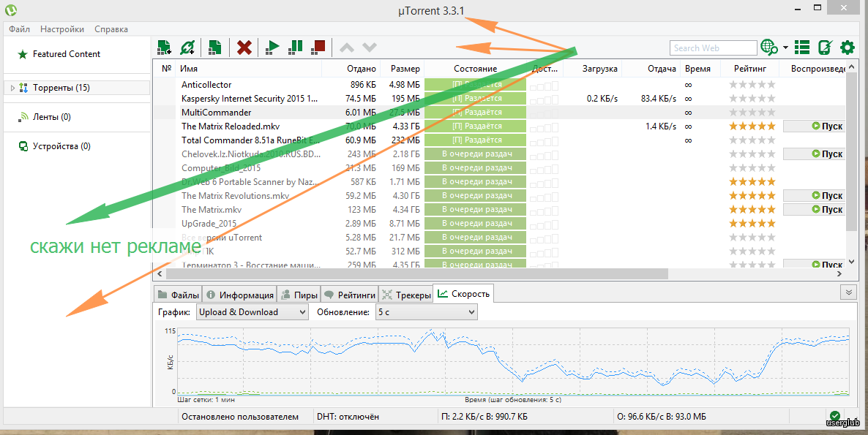The height and width of the screenshot is (435, 868).
Task: Start torrent with the green play icon
Action: pyautogui.click(x=272, y=48)
